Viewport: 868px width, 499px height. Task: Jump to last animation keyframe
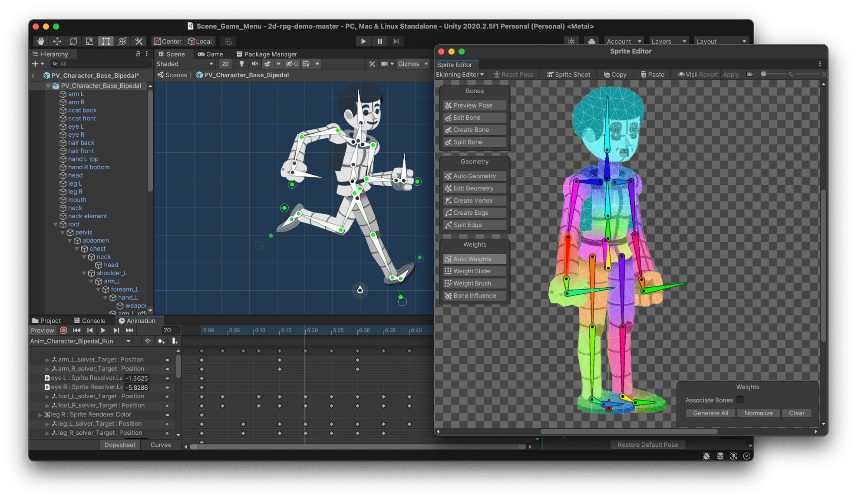[129, 331]
